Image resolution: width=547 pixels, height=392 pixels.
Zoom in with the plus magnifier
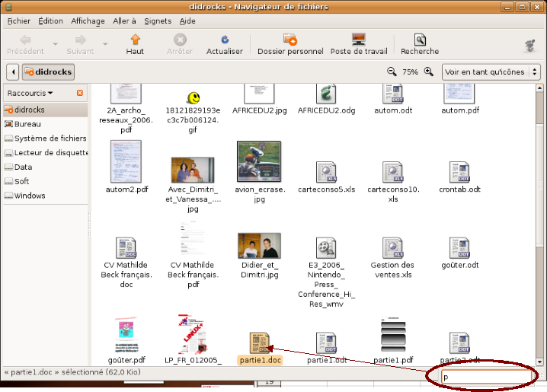click(x=428, y=72)
